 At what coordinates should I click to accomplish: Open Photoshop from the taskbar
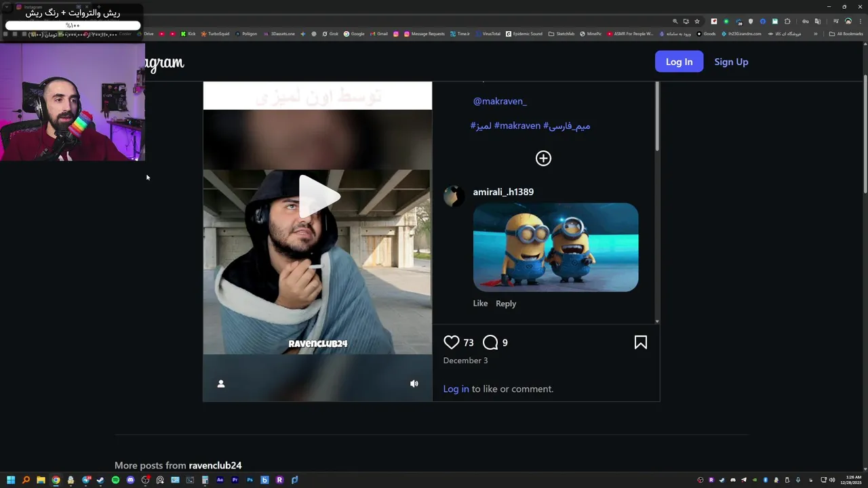click(250, 480)
